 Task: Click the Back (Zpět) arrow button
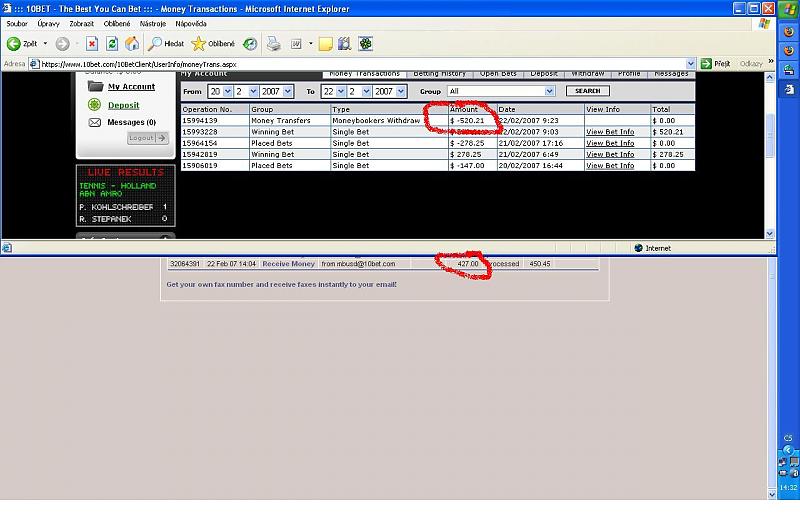pos(15,44)
